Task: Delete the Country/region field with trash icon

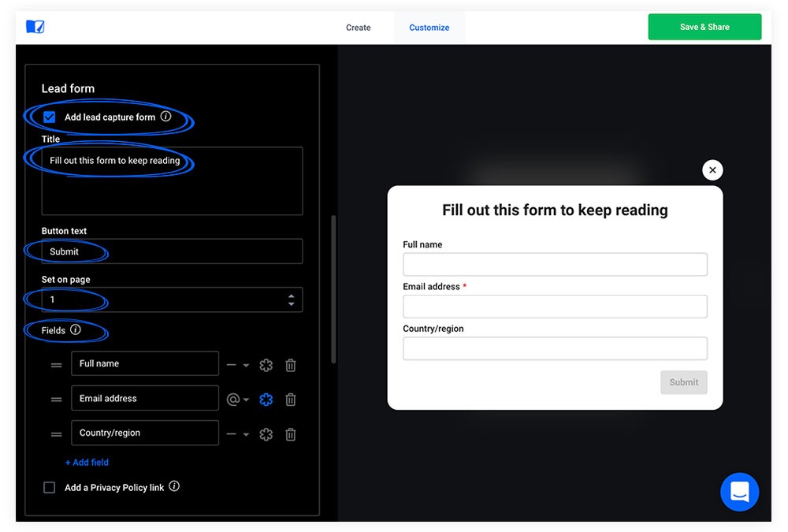Action: click(x=291, y=434)
